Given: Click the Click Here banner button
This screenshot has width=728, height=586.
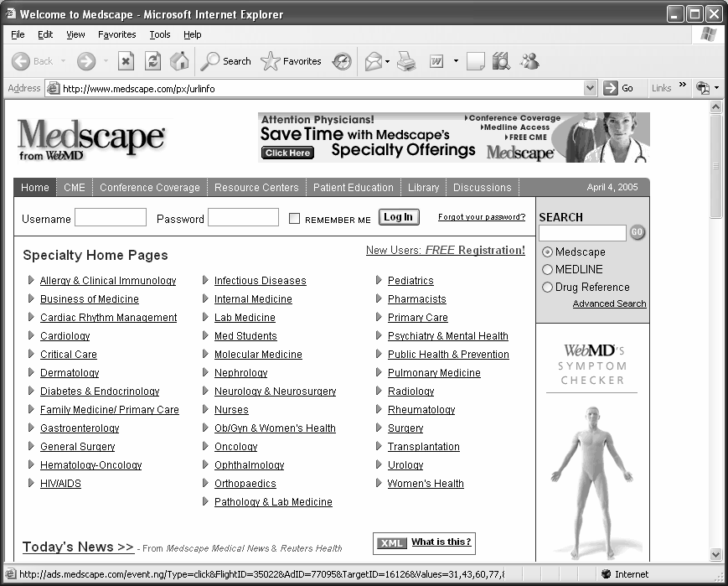Looking at the screenshot, I should (287, 153).
